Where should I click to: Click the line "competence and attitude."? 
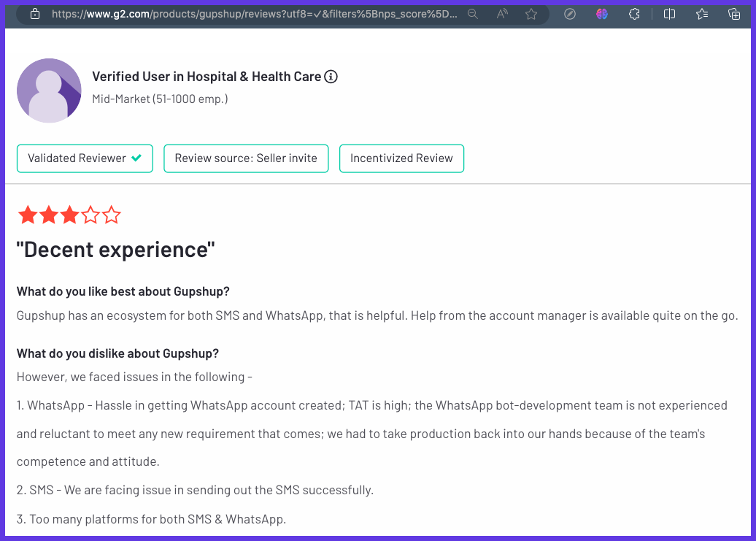[x=88, y=462]
